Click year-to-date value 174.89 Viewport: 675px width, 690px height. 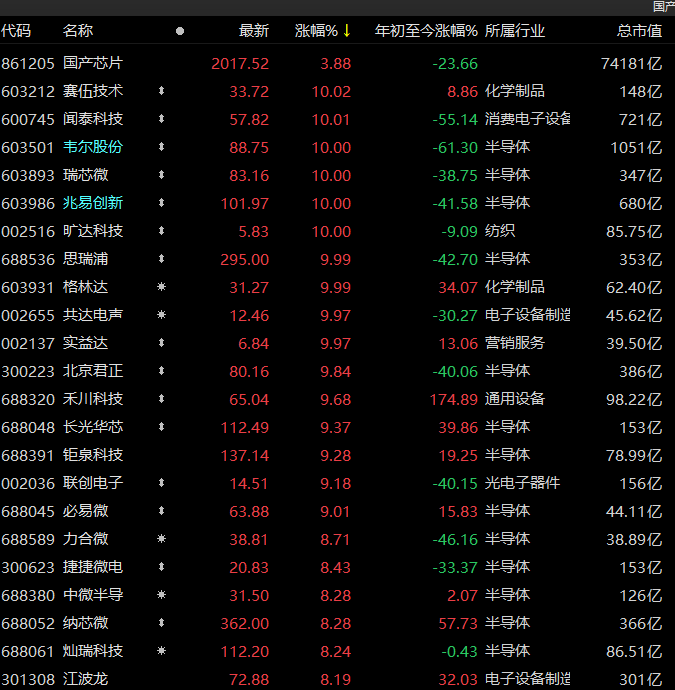pos(454,400)
